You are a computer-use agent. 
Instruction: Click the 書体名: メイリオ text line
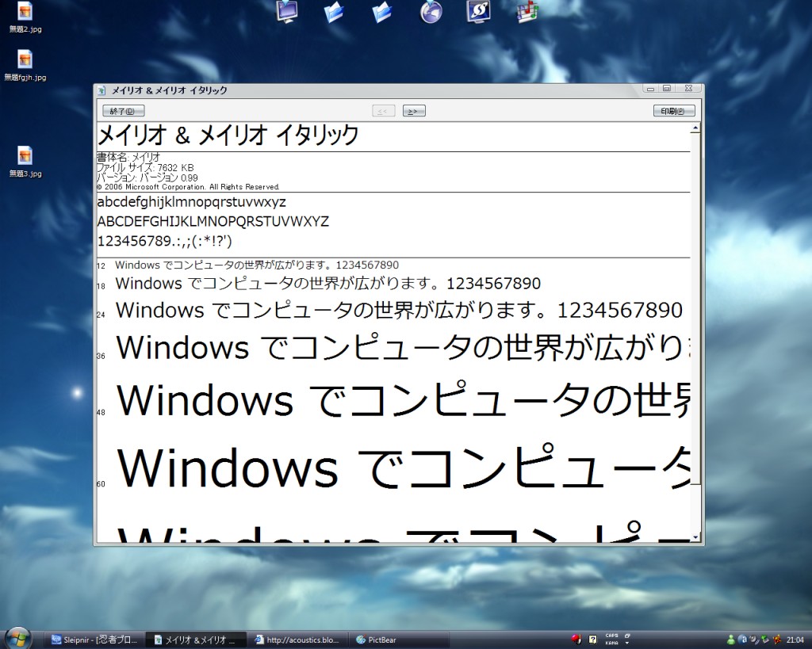coord(128,157)
